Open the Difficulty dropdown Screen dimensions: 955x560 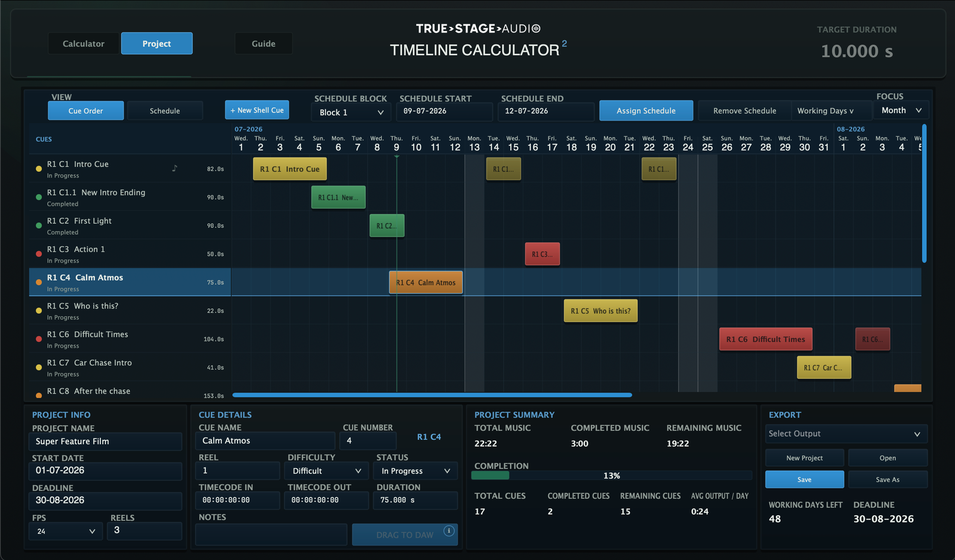327,471
